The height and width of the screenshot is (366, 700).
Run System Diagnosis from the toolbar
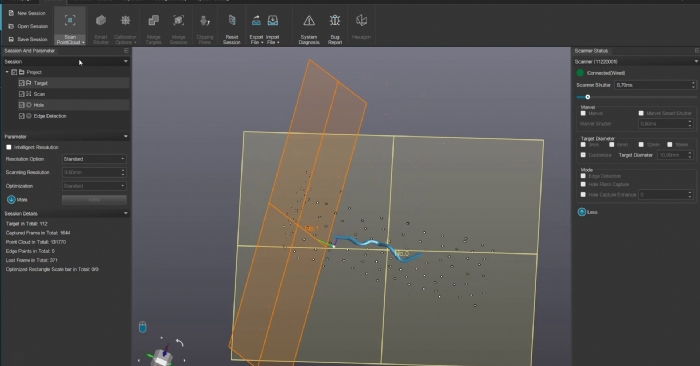point(309,29)
